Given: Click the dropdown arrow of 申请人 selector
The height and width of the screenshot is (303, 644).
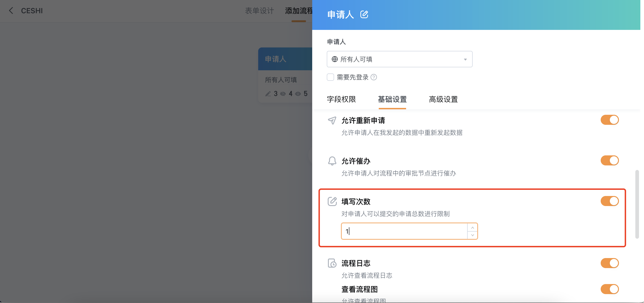Looking at the screenshot, I should point(465,59).
